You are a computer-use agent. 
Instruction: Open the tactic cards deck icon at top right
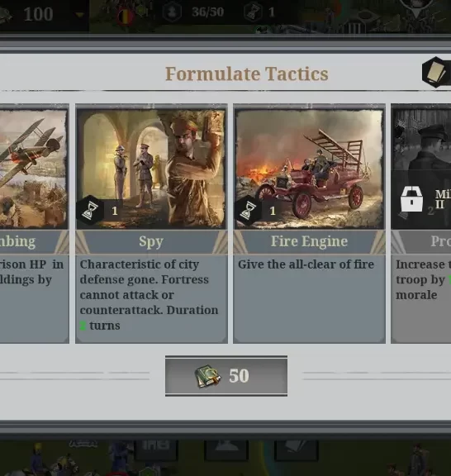(436, 73)
